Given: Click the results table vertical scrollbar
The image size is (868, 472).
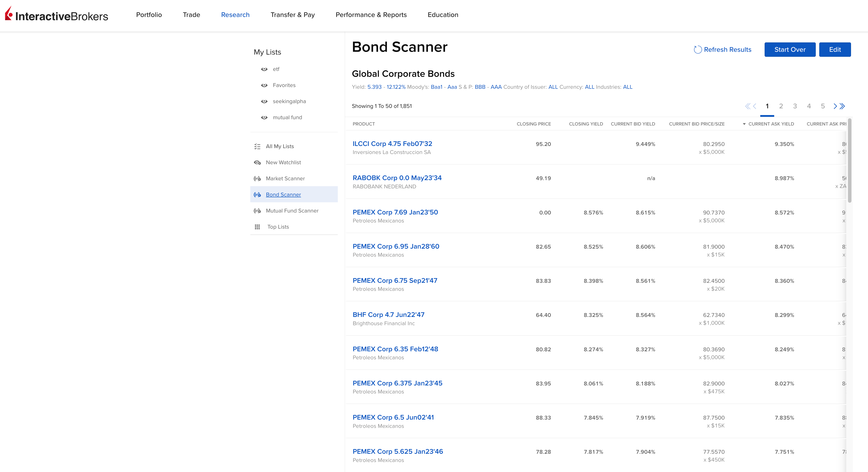Looking at the screenshot, I should (849, 160).
